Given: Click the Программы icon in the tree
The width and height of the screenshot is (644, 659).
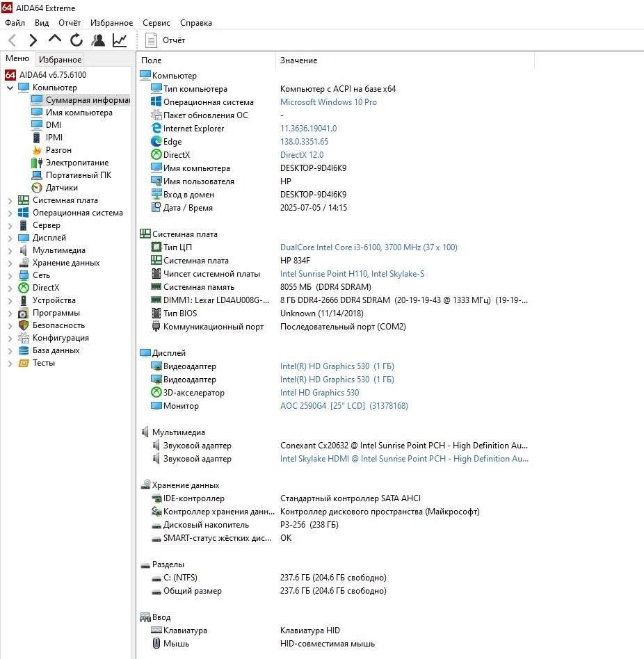Looking at the screenshot, I should [x=24, y=313].
